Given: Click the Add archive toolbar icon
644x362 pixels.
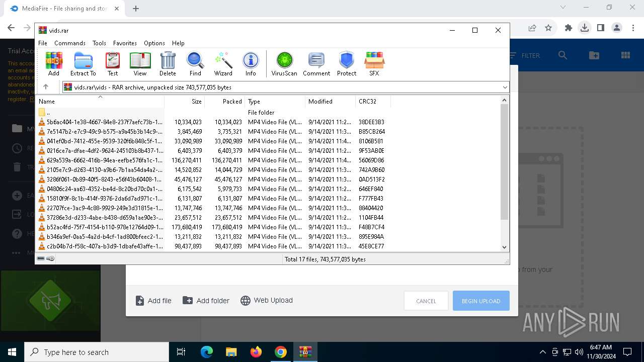Looking at the screenshot, I should 54,64.
